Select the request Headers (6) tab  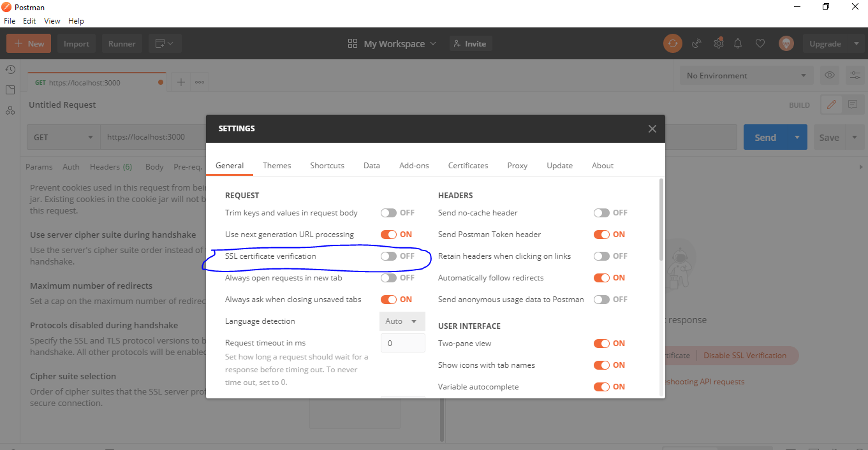coord(111,166)
